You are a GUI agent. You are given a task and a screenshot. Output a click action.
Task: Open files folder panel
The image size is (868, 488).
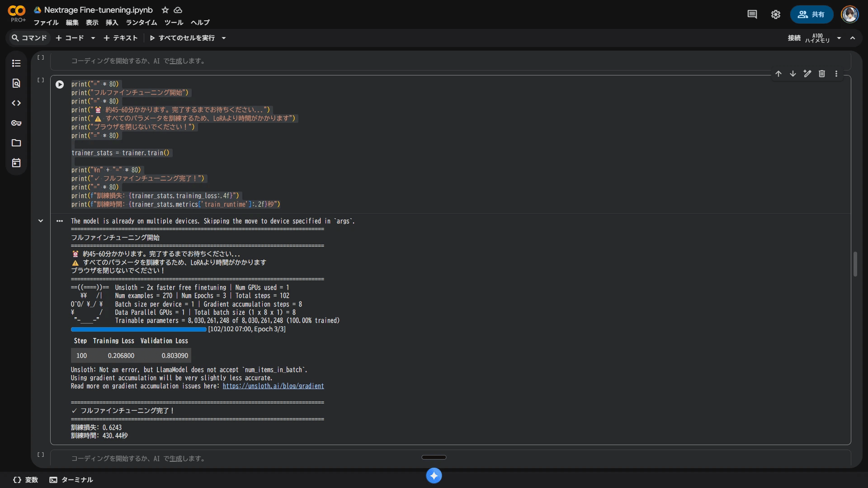[16, 143]
